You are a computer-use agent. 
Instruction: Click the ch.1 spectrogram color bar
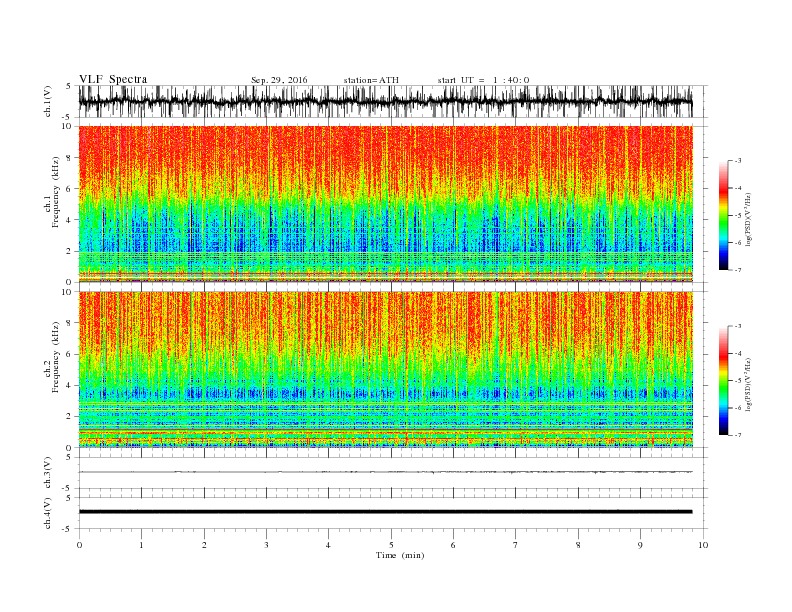pyautogui.click(x=723, y=216)
